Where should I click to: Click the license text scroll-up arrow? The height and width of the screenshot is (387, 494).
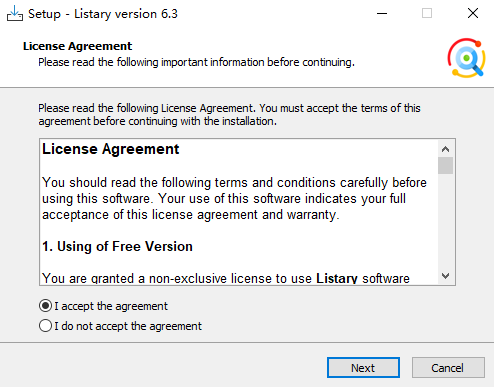click(445, 149)
